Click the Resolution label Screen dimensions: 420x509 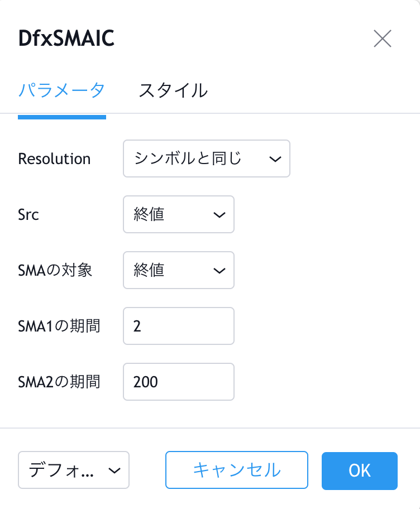click(54, 159)
